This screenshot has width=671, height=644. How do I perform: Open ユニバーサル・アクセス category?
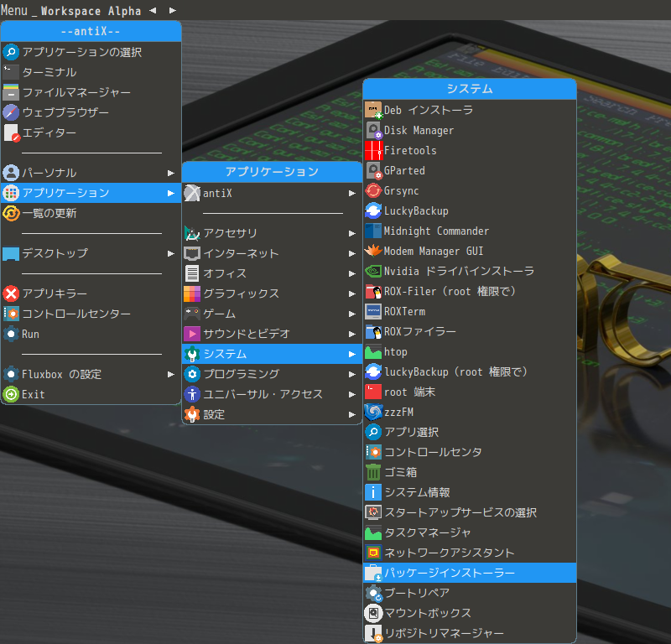tap(272, 394)
